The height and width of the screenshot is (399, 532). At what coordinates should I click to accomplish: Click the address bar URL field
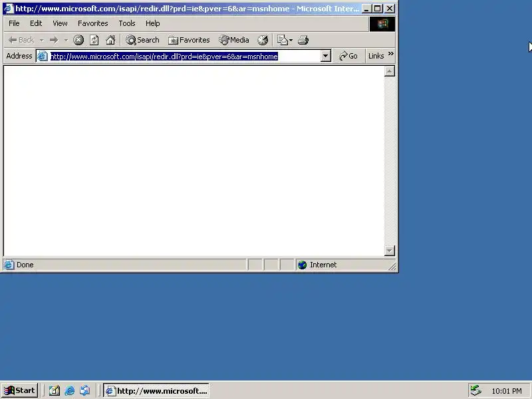185,57
